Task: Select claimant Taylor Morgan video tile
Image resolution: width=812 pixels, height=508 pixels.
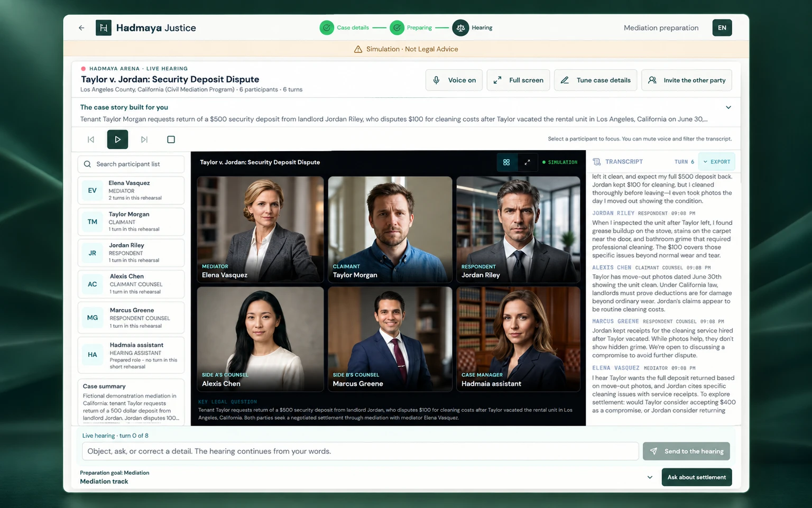Action: click(x=390, y=229)
